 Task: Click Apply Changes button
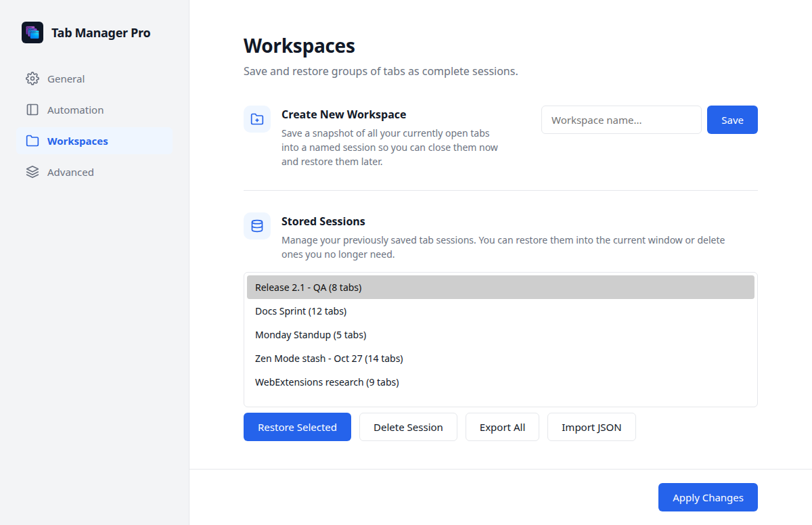(x=708, y=497)
